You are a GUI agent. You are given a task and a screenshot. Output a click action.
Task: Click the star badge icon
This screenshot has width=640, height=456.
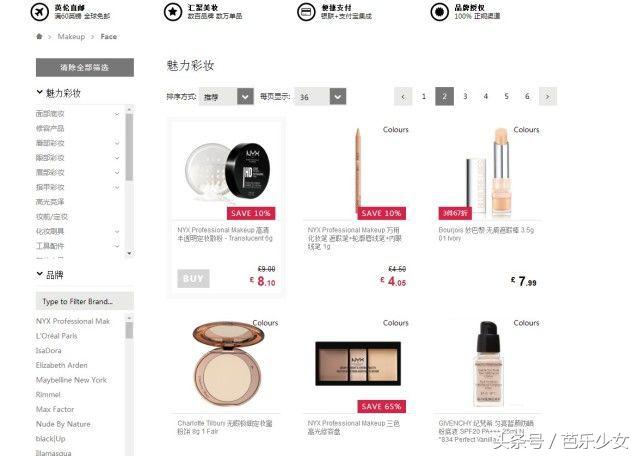click(173, 12)
